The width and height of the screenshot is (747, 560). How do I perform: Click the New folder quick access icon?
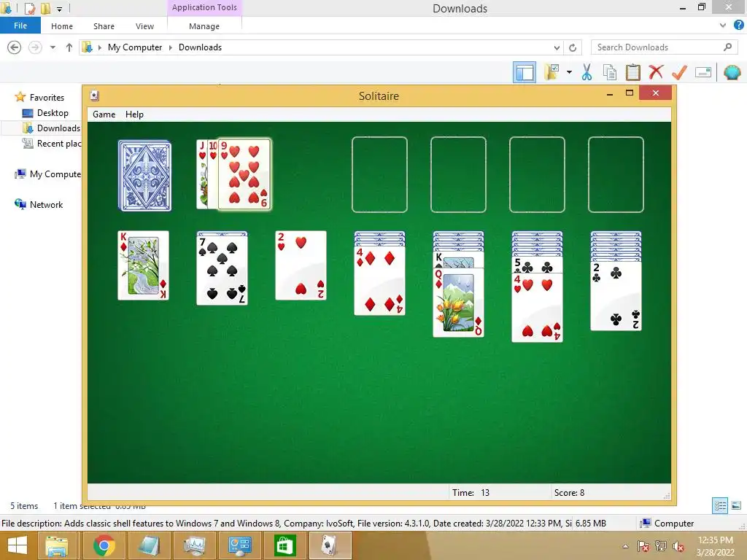point(45,8)
